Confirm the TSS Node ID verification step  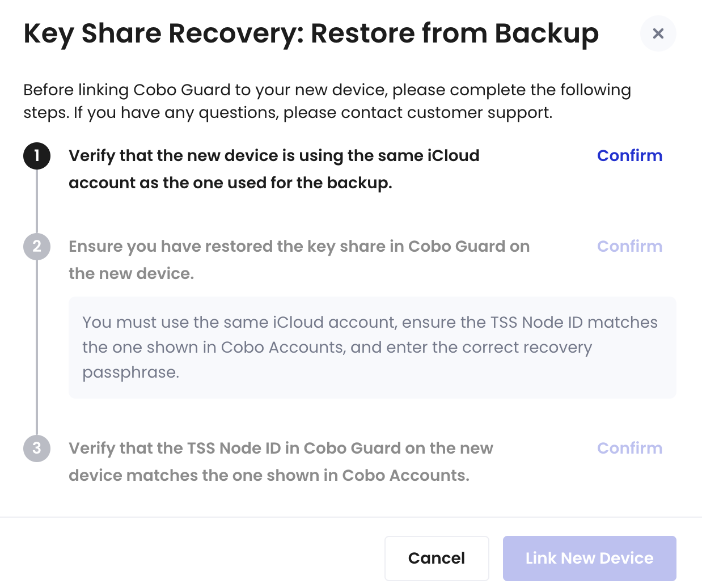click(629, 448)
